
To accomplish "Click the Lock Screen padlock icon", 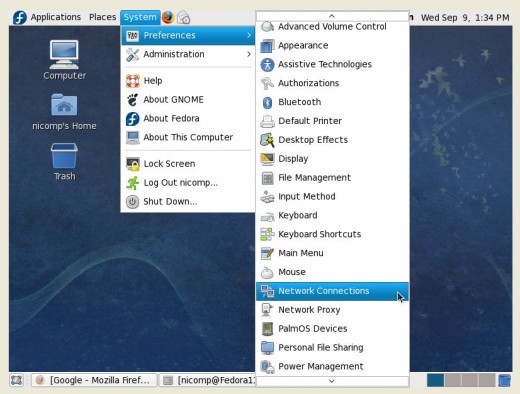I will (x=133, y=164).
